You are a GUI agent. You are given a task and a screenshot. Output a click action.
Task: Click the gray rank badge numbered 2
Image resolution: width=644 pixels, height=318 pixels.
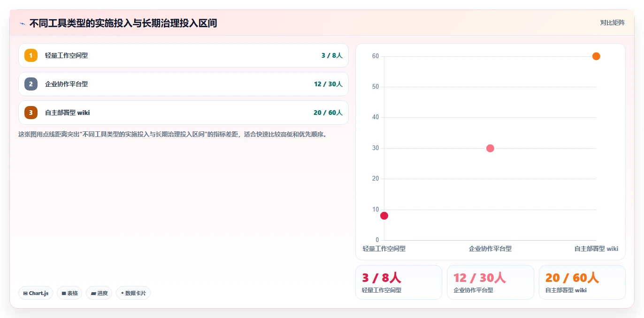pos(31,84)
